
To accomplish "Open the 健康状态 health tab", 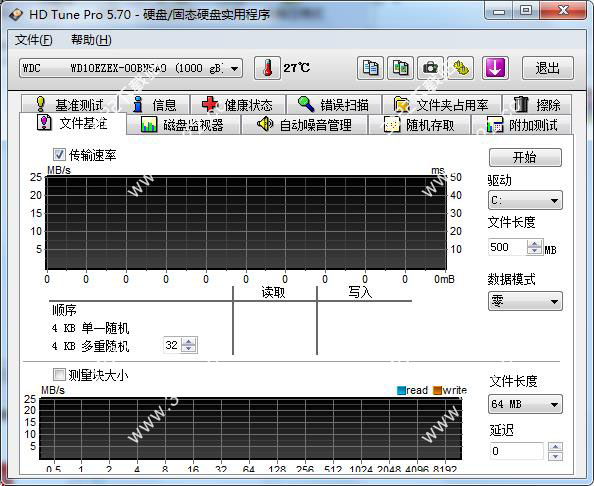I will click(x=238, y=104).
